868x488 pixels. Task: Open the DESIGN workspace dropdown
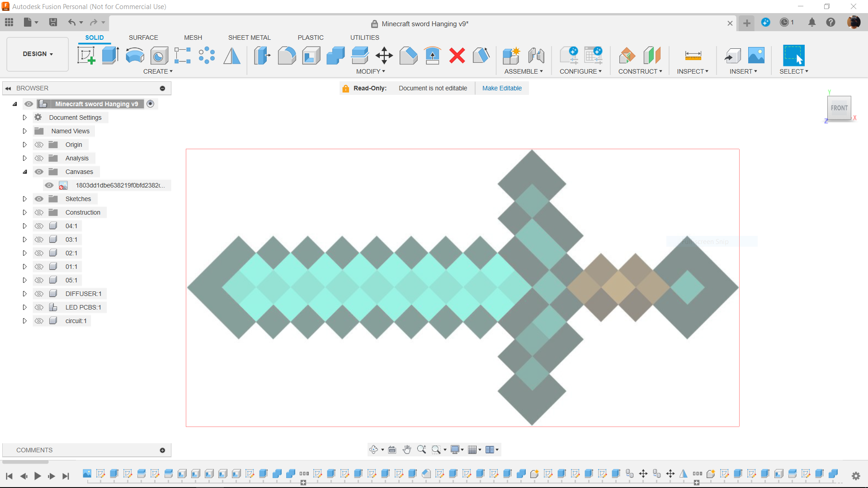pyautogui.click(x=37, y=54)
